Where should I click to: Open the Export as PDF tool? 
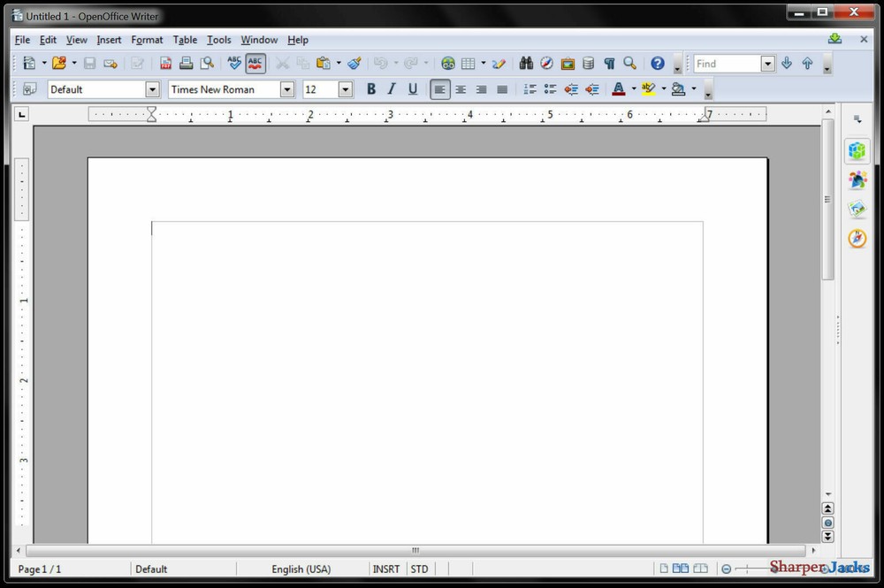coord(165,64)
